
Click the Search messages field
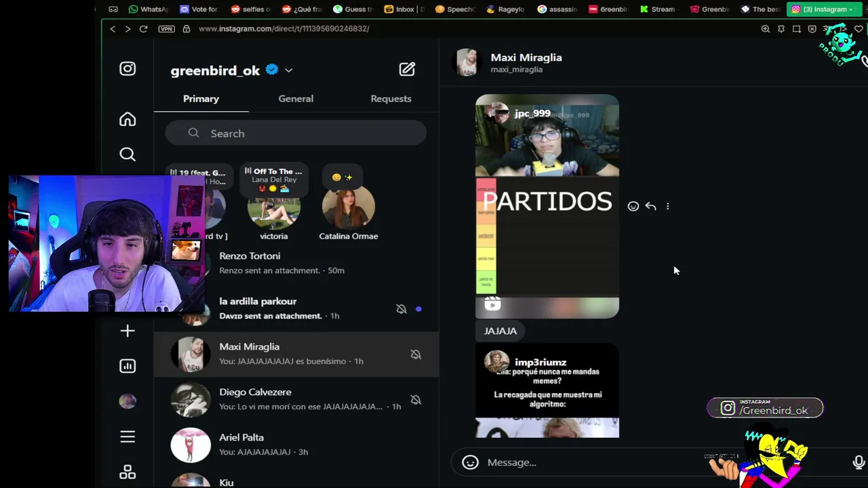[x=296, y=134]
